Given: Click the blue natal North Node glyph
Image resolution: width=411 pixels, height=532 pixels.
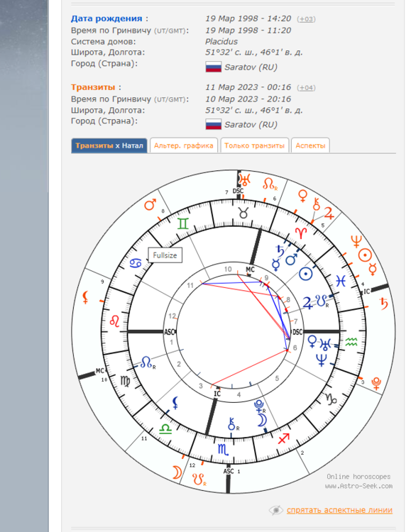Looking at the screenshot, I should 148,362.
